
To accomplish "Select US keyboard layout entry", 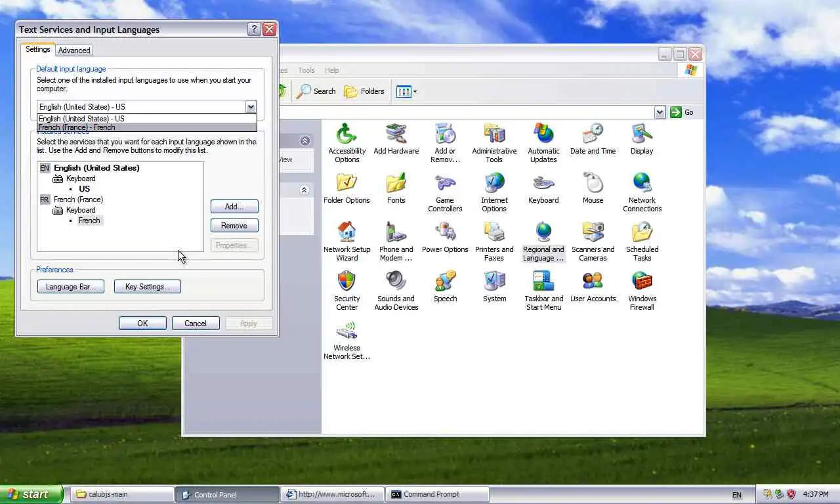I will pos(85,189).
